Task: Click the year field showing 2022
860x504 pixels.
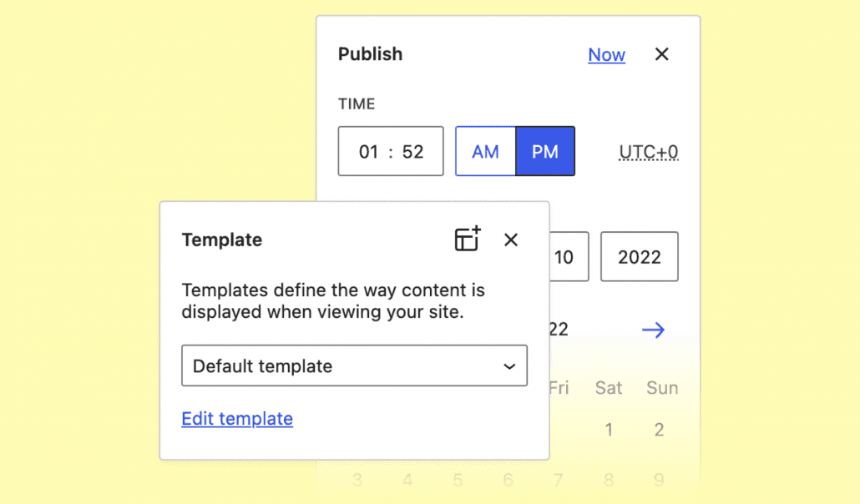Action: point(640,257)
